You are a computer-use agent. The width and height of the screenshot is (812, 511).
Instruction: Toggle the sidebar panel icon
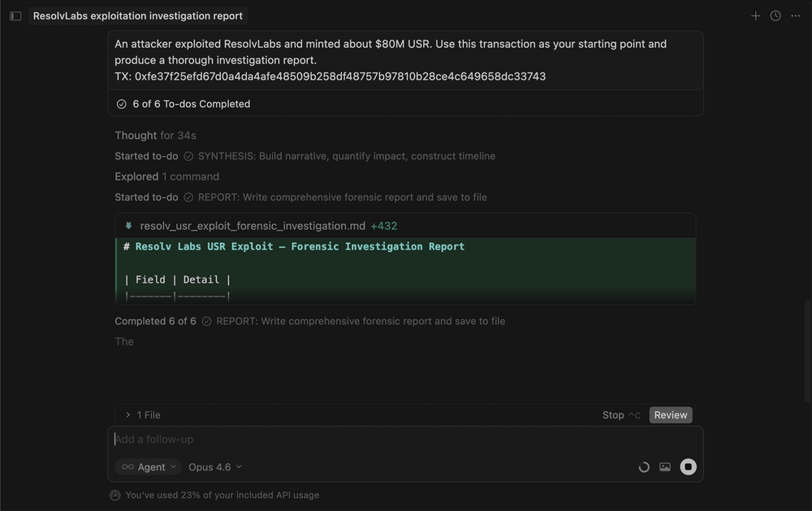point(15,16)
